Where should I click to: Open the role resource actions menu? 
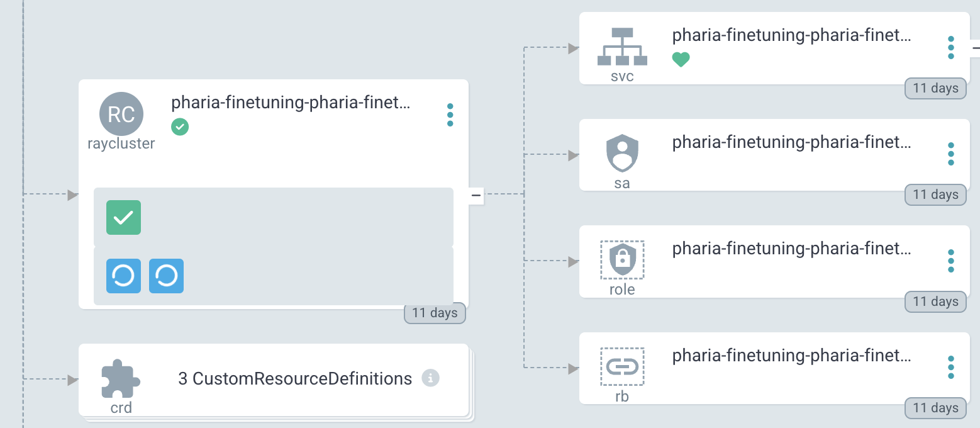coord(950,259)
